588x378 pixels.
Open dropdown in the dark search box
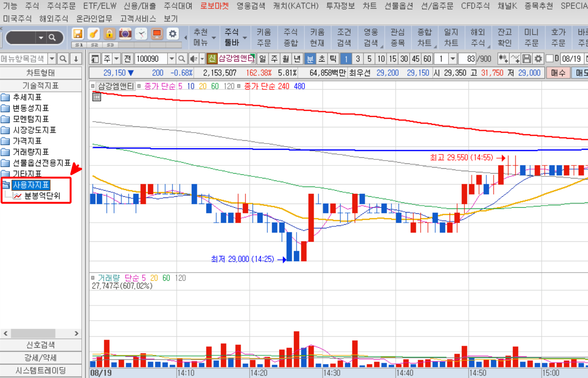(41, 38)
